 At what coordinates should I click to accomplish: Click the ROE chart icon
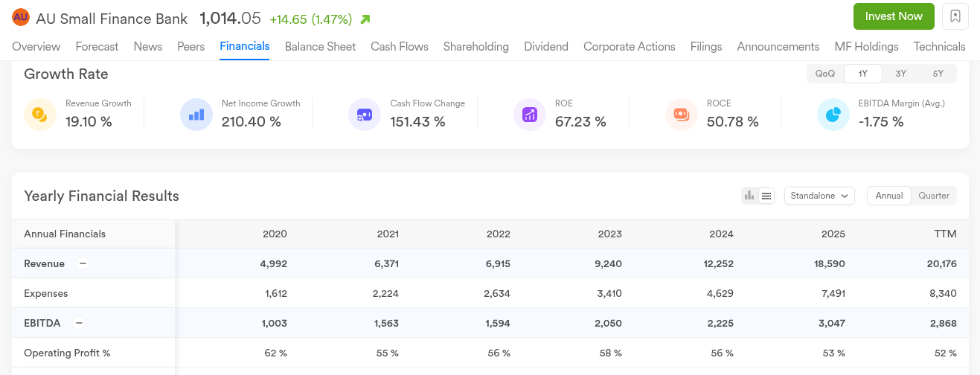pos(530,115)
